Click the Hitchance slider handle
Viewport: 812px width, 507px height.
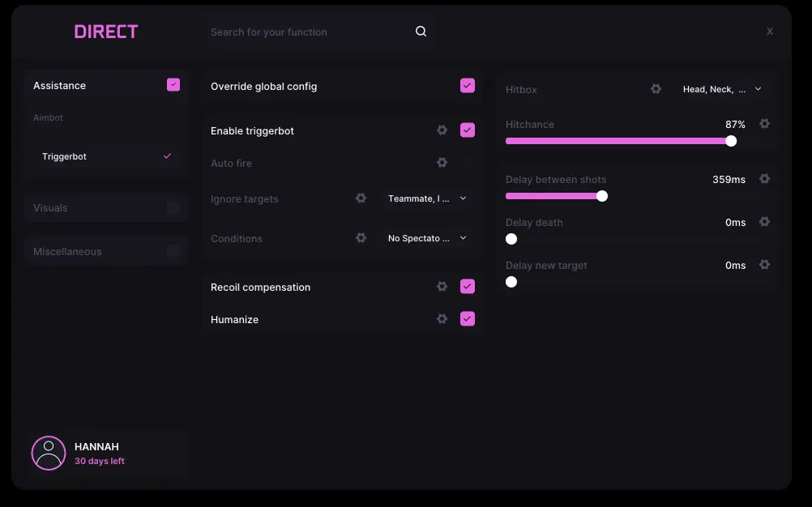(x=731, y=141)
